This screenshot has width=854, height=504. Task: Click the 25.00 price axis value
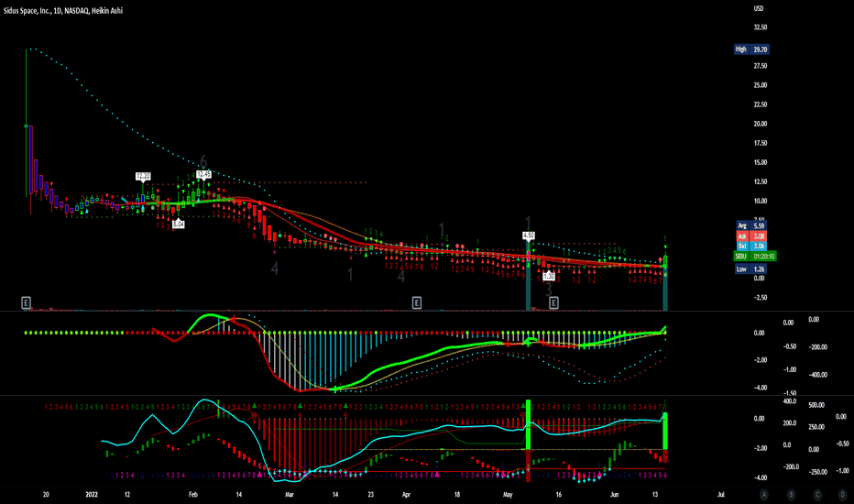(761, 85)
